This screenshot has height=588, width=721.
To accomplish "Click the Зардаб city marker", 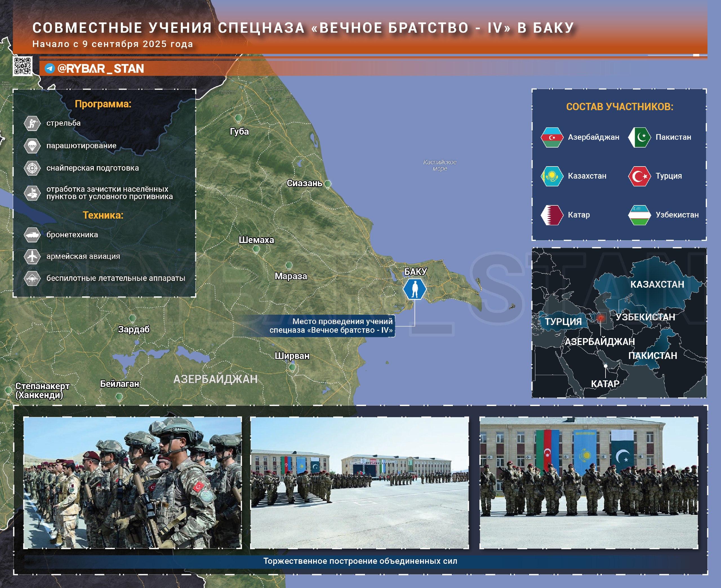I will 132,318.
